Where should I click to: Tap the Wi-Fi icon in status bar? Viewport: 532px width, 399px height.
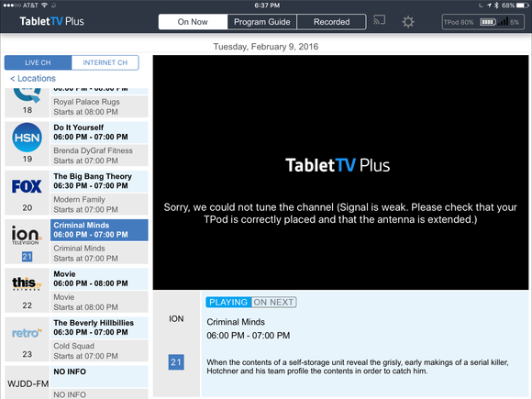click(44, 6)
